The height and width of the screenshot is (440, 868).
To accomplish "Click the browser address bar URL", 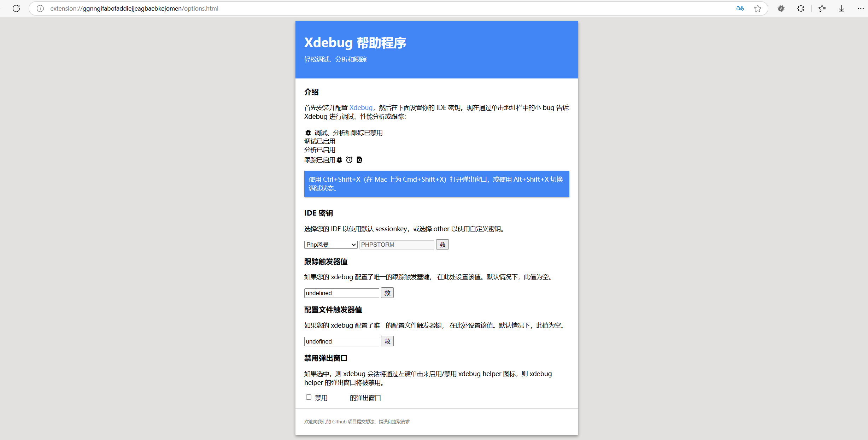I will click(134, 8).
